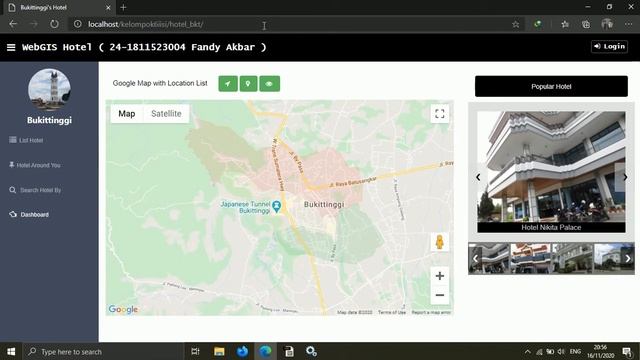Image resolution: width=640 pixels, height=360 pixels.
Task: Show the next hotel photo in the slideshow
Action: click(625, 177)
